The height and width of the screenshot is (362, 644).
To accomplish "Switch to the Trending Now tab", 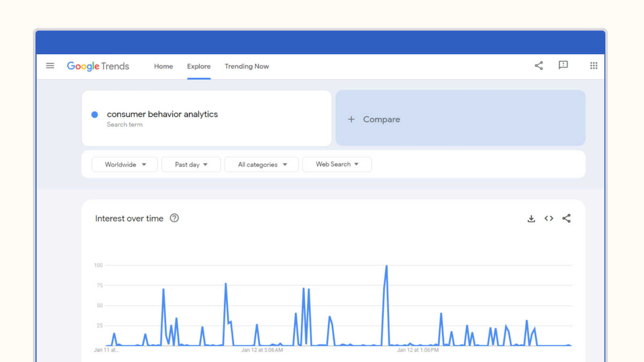I will tap(247, 66).
